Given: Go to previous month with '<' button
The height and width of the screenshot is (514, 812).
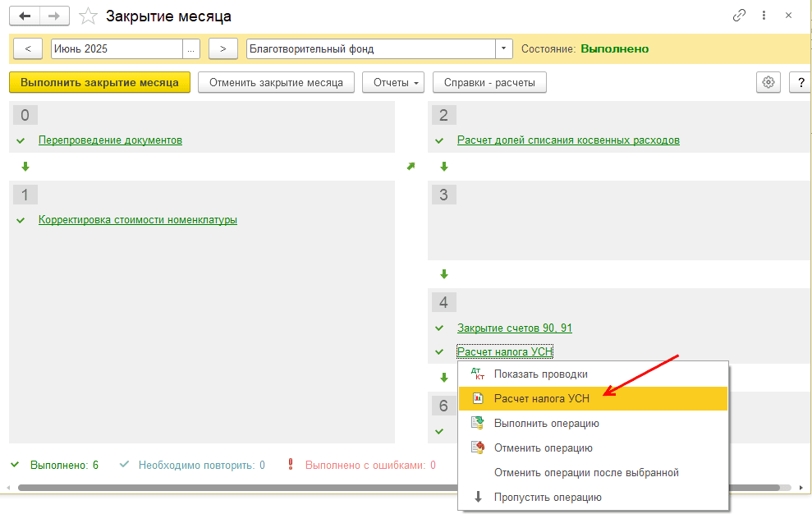Looking at the screenshot, I should [28, 48].
